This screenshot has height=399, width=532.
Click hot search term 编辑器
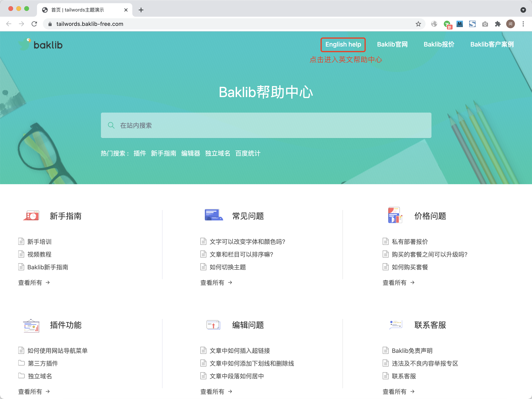191,153
